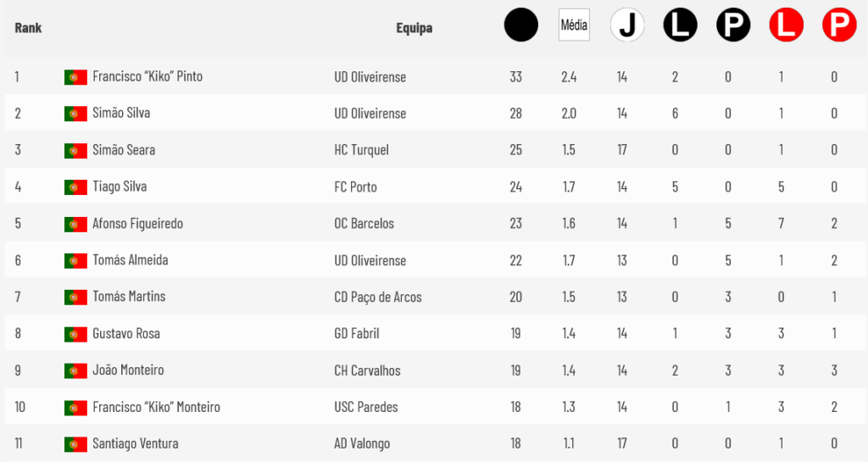Viewport: 868px width, 462px height.
Task: Sort by the solid black circle column
Action: tap(521, 25)
